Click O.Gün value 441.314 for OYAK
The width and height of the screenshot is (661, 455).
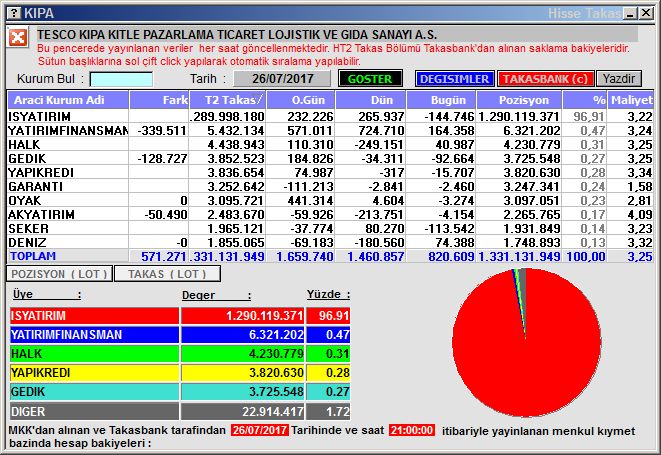310,200
